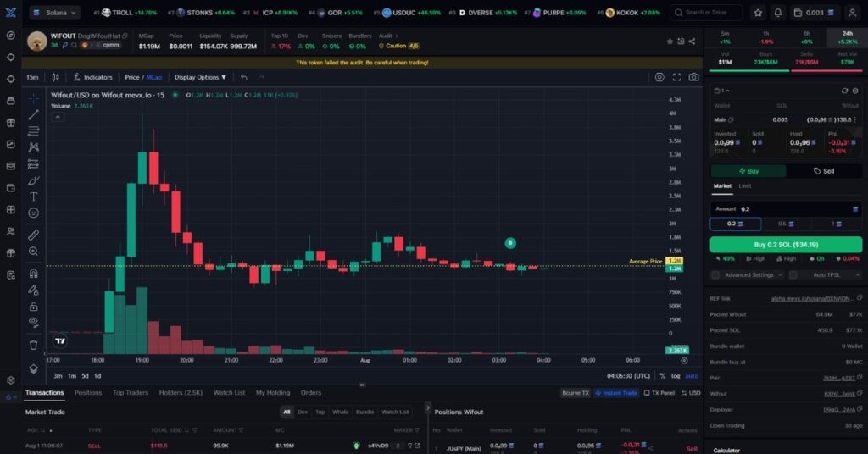This screenshot has width=868, height=454.
Task: Filter transactions by Dev
Action: point(303,412)
